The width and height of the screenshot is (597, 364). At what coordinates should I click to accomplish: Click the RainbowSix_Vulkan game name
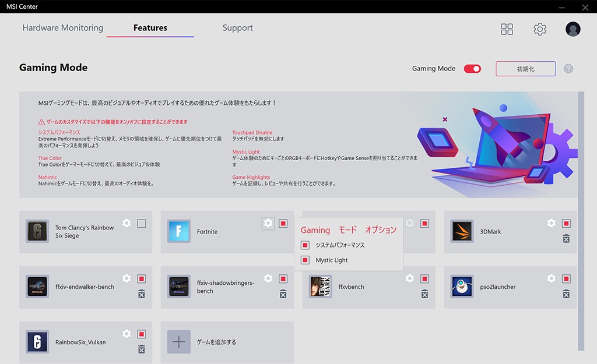click(x=80, y=342)
